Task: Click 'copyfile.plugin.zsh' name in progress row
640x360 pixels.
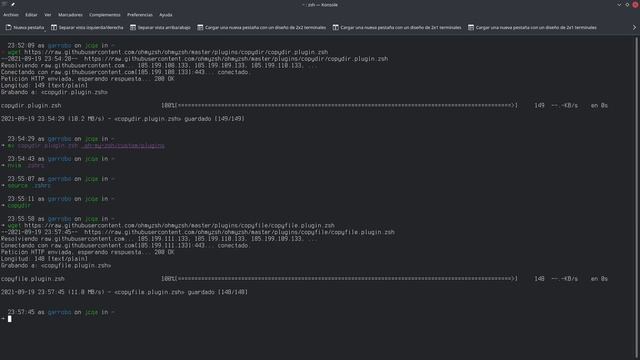Action: (x=33, y=279)
